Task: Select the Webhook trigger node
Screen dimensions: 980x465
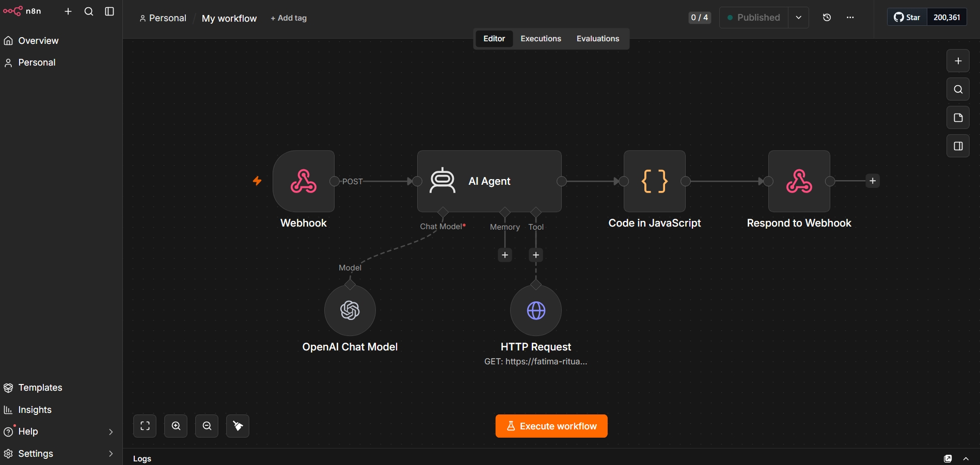Action: [x=304, y=181]
